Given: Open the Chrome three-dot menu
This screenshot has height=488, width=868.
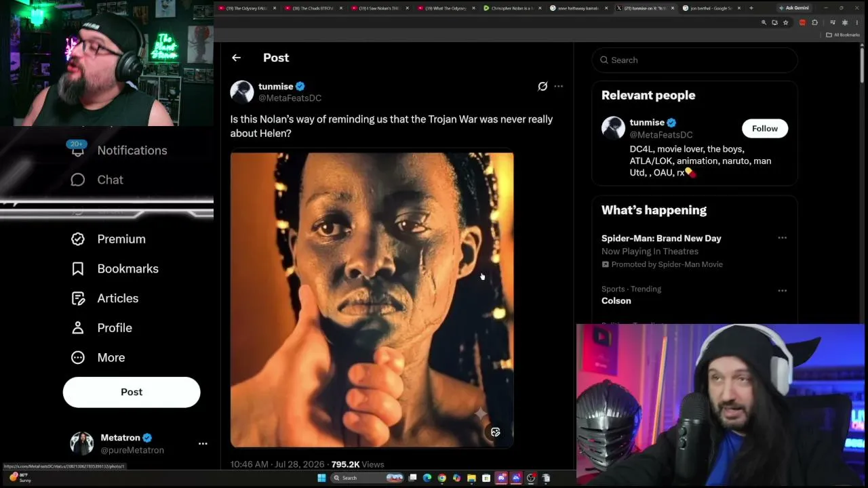Looking at the screenshot, I should click(857, 22).
